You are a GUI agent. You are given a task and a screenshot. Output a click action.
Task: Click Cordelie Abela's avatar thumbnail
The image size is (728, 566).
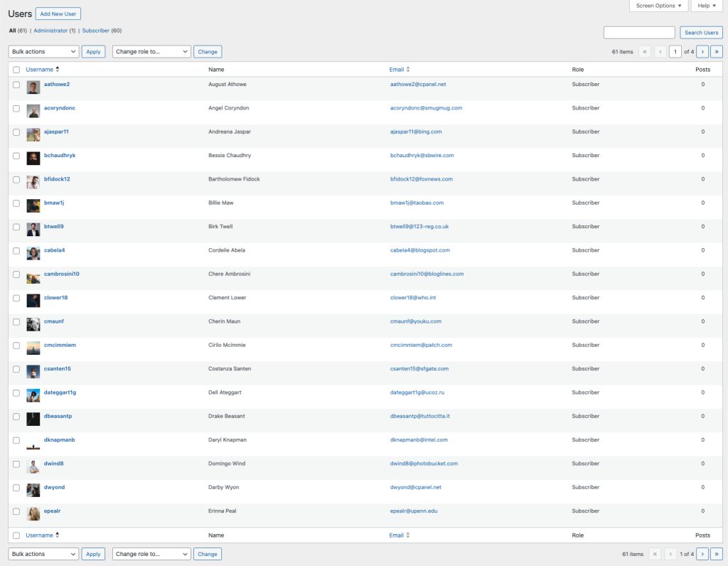pyautogui.click(x=33, y=254)
